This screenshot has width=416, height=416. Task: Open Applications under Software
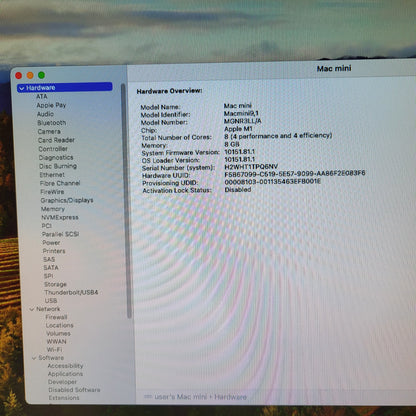pyautogui.click(x=65, y=374)
